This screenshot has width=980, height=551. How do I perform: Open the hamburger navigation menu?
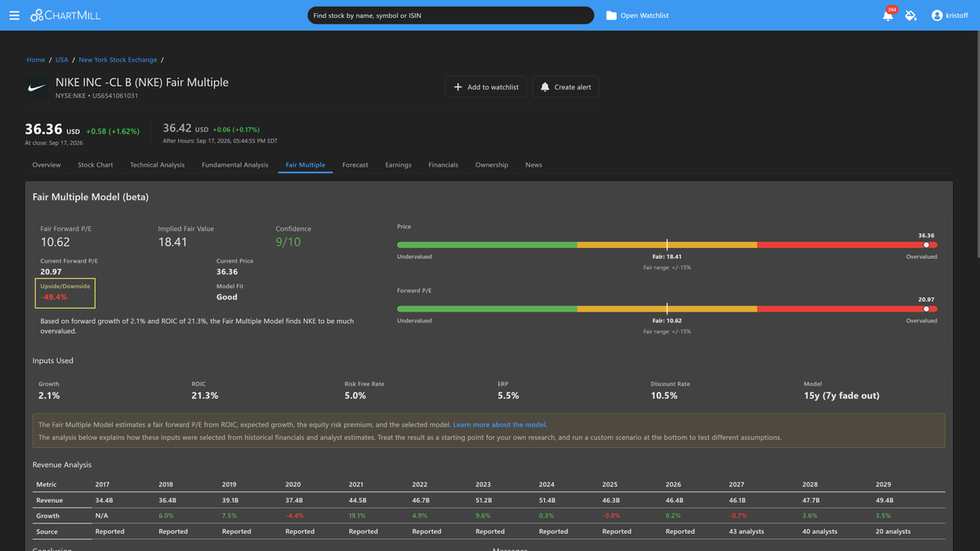coord(14,16)
